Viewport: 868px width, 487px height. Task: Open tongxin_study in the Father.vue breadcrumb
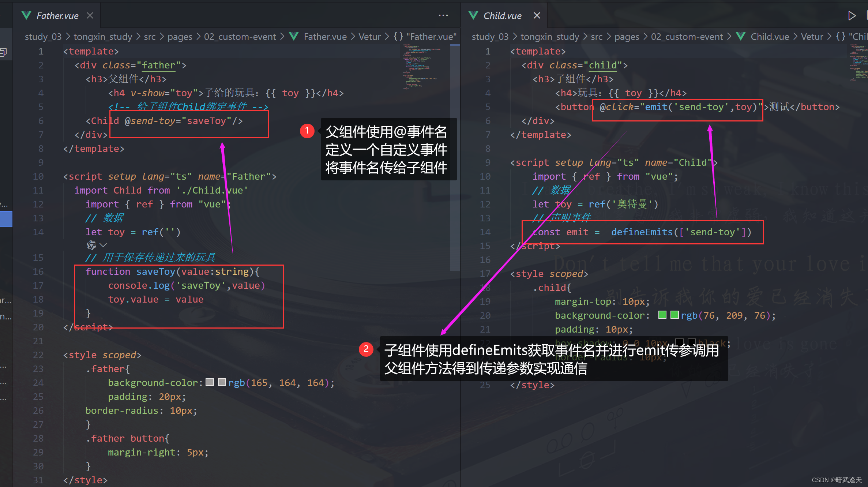tap(103, 37)
